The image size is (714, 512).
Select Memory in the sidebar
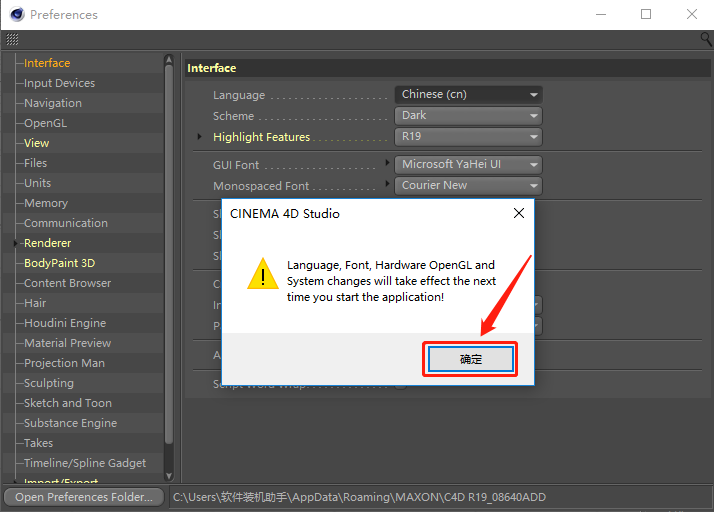pyautogui.click(x=46, y=203)
